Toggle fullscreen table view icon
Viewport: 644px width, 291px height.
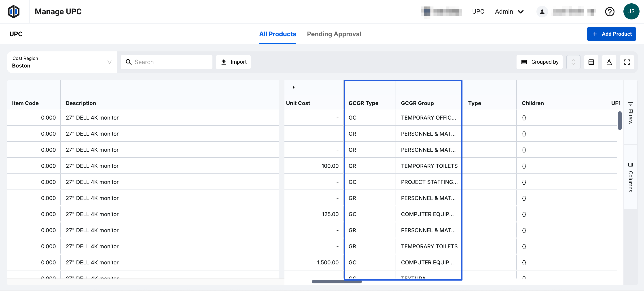click(627, 62)
